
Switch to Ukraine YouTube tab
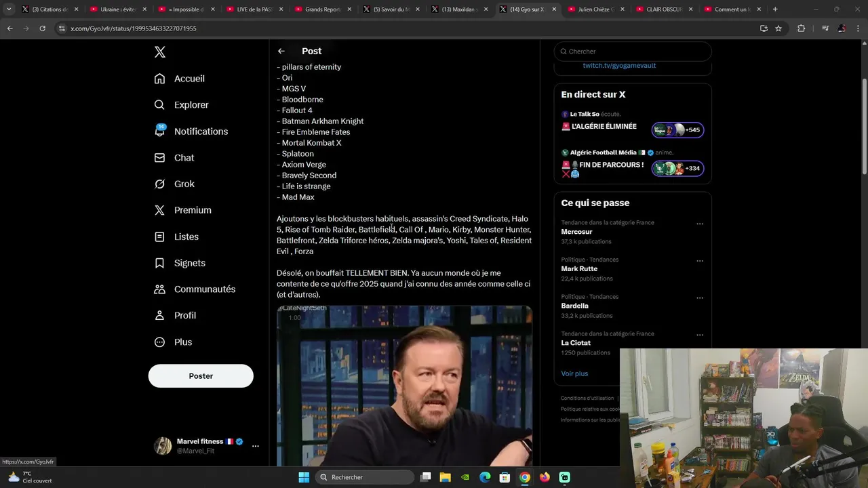(117, 9)
